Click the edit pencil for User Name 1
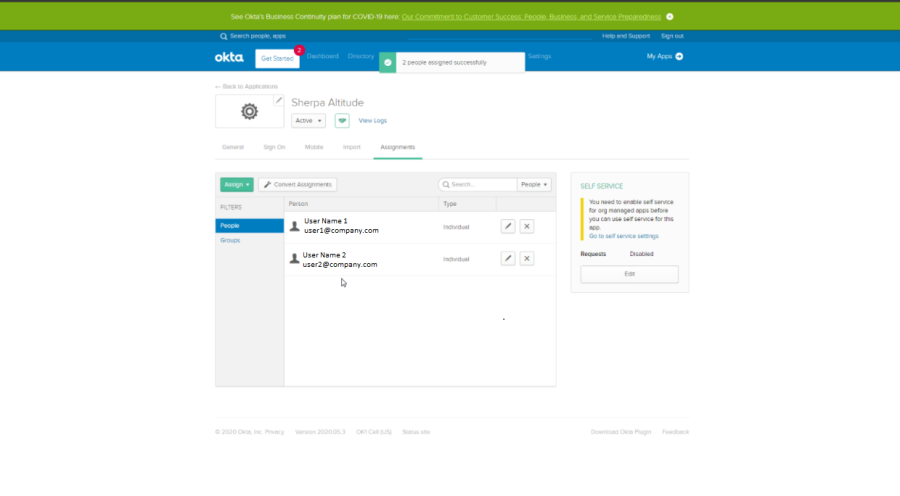The width and height of the screenshot is (900, 496). tap(508, 227)
